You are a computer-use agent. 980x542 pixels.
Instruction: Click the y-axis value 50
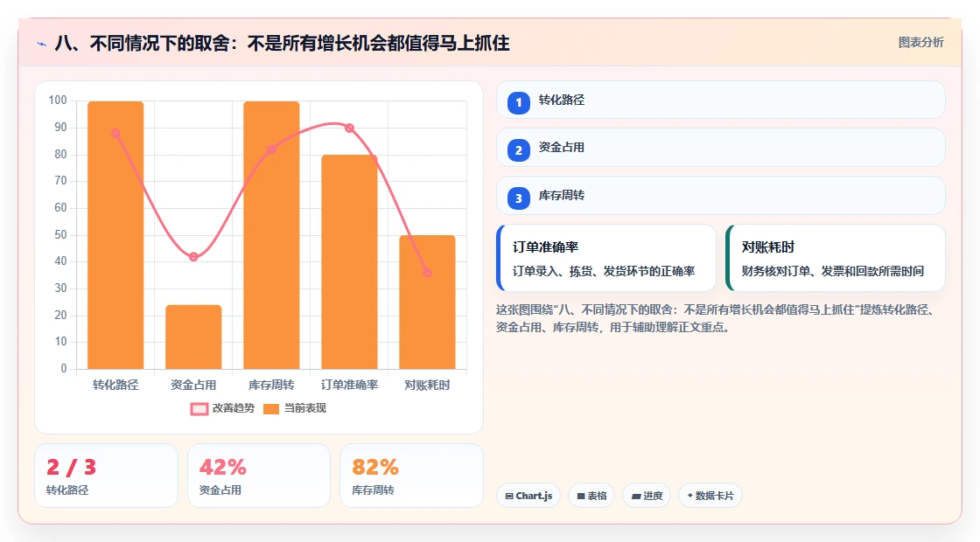coord(60,235)
